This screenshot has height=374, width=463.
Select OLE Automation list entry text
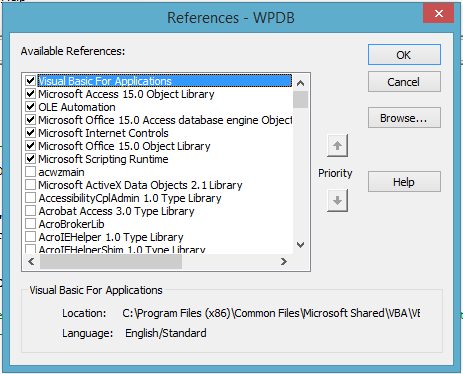point(77,107)
